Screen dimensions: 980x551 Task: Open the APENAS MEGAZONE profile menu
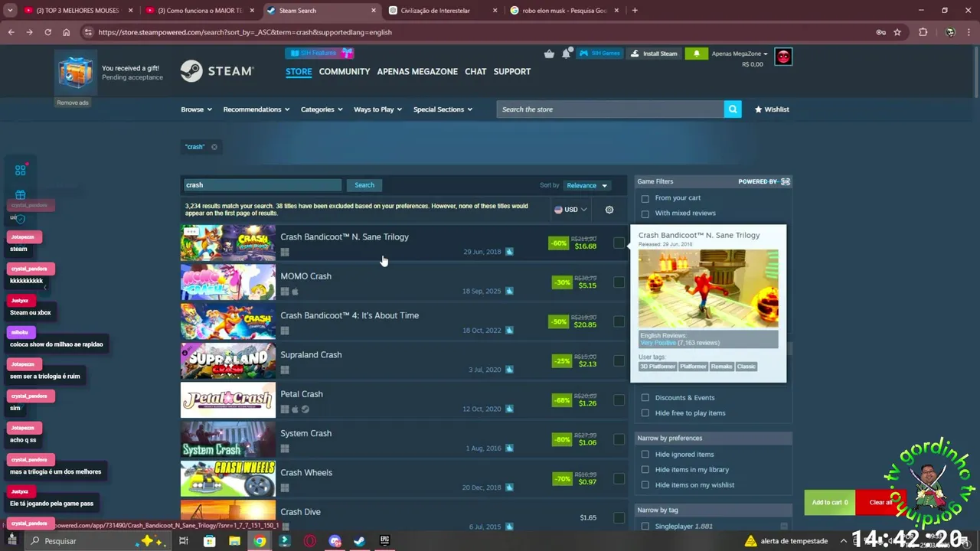coord(417,71)
